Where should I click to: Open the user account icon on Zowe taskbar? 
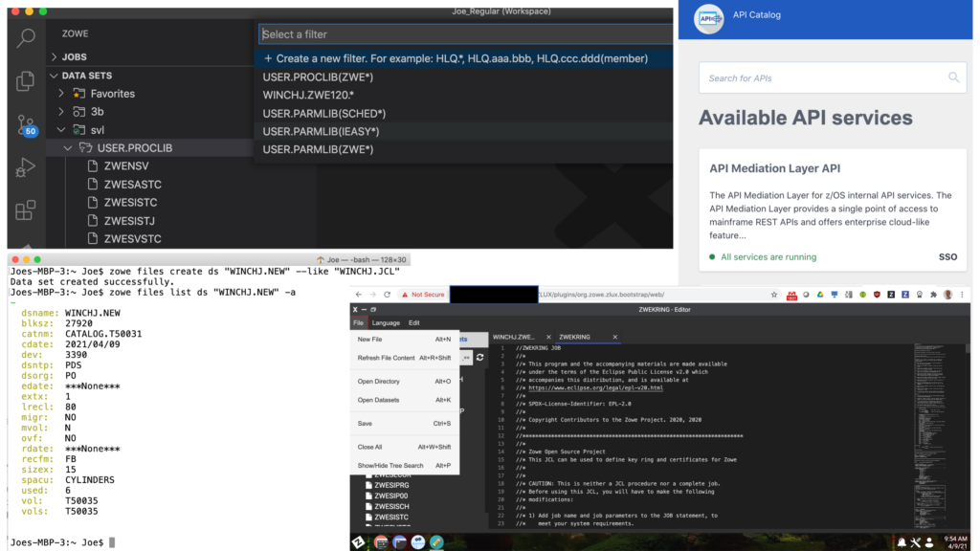(x=929, y=542)
